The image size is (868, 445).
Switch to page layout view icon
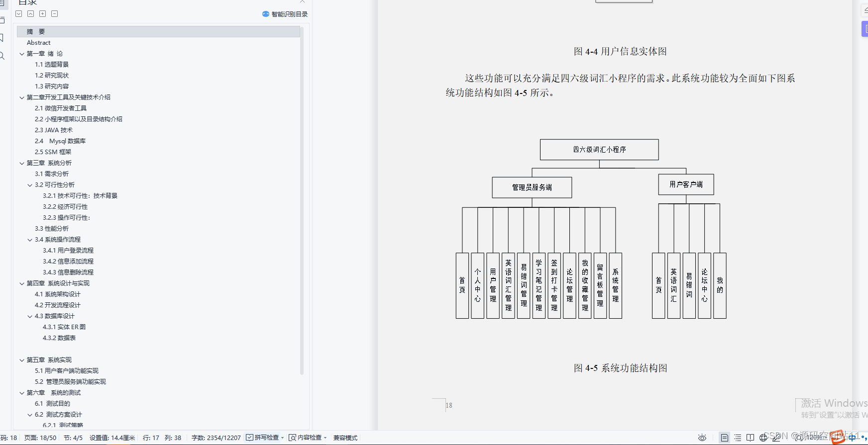pyautogui.click(x=725, y=438)
